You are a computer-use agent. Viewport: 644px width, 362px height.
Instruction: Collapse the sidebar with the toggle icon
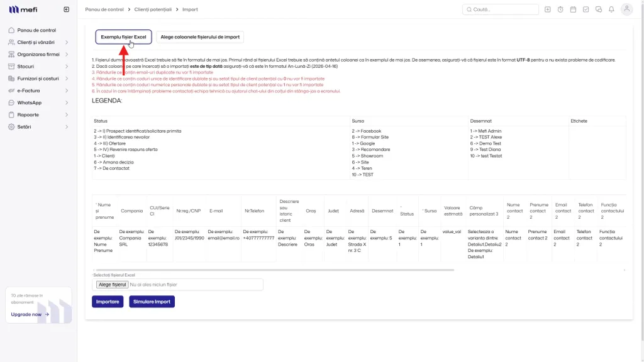click(67, 9)
